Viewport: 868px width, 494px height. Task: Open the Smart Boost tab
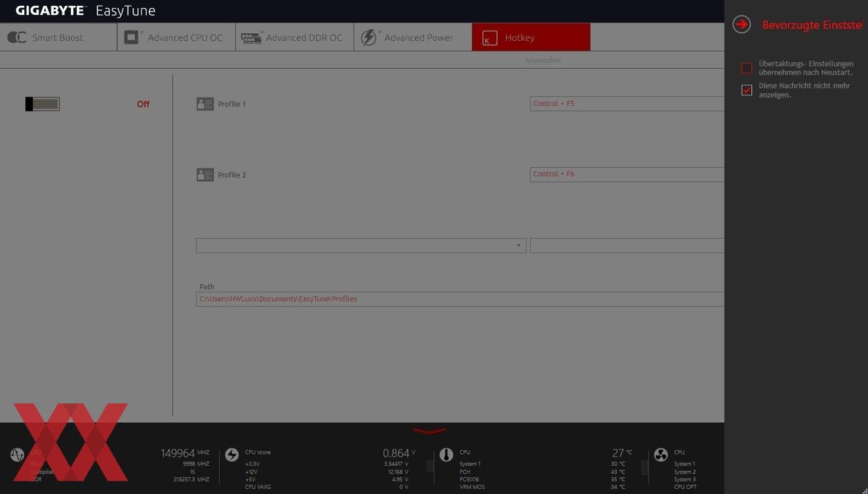59,38
